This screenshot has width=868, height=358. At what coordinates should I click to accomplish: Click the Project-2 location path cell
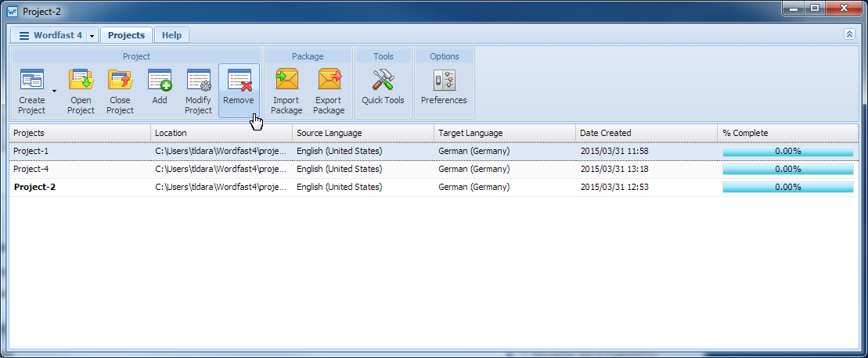[222, 187]
